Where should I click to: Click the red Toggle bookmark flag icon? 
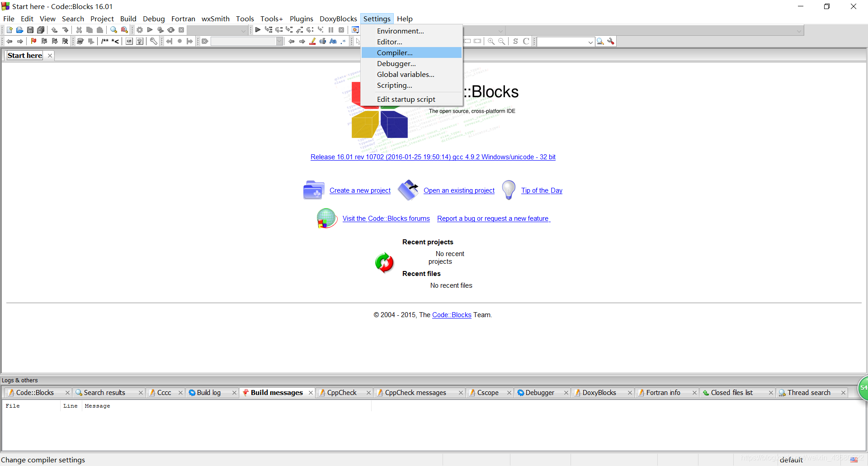33,41
